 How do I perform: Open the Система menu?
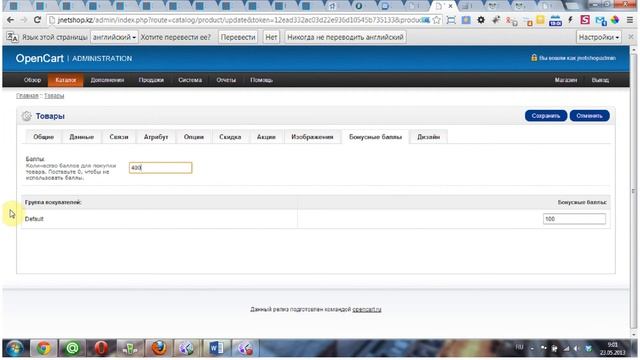click(190, 80)
